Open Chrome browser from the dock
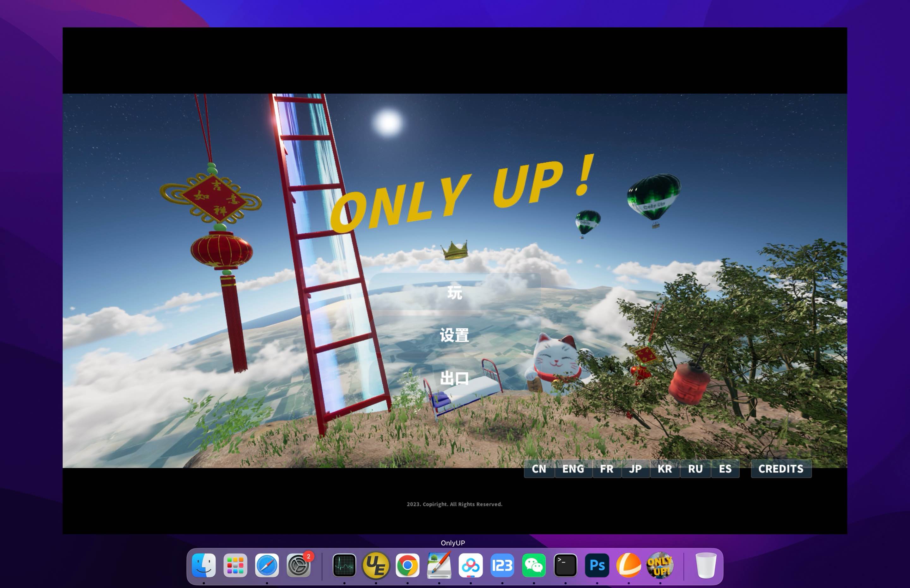 coord(407,566)
